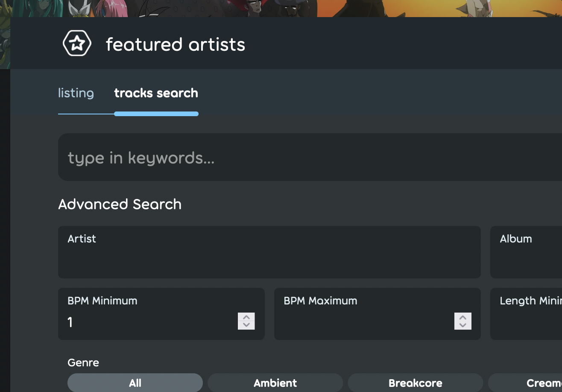Viewport: 562px width, 392px height.
Task: Increment the BPM Maximum value
Action: [462, 318]
